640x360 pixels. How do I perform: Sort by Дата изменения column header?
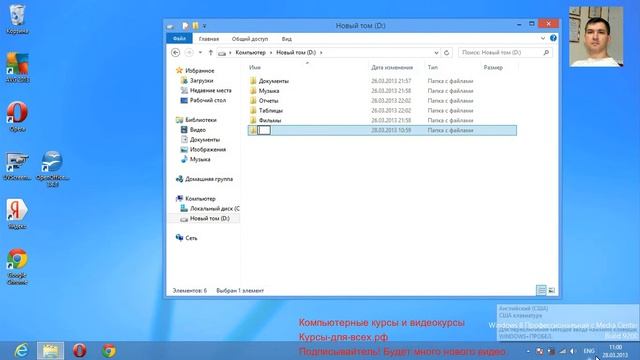[x=392, y=67]
